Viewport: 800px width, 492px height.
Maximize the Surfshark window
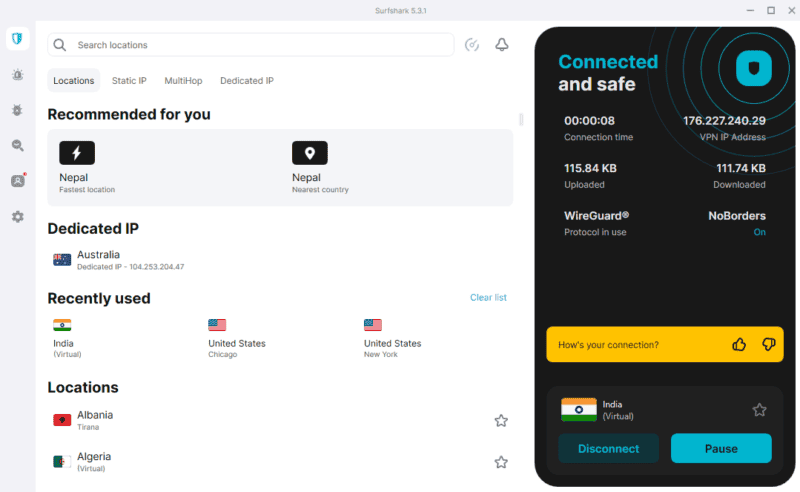771,10
